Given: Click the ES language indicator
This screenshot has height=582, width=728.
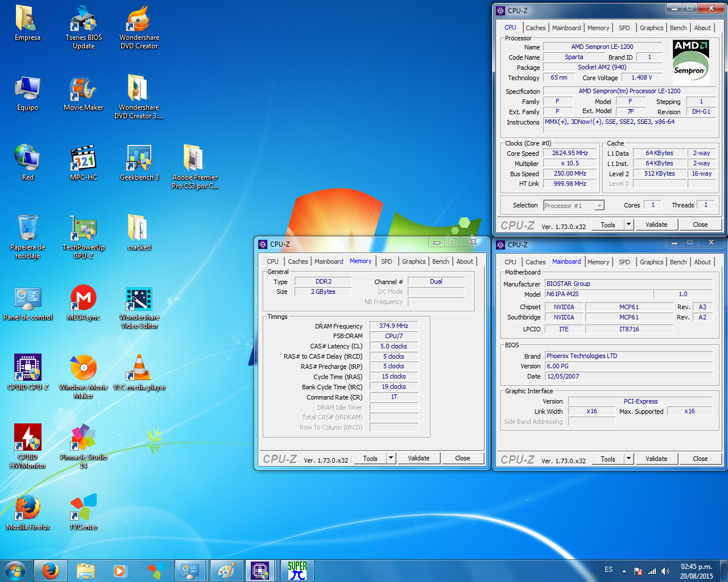Looking at the screenshot, I should pos(609,569).
